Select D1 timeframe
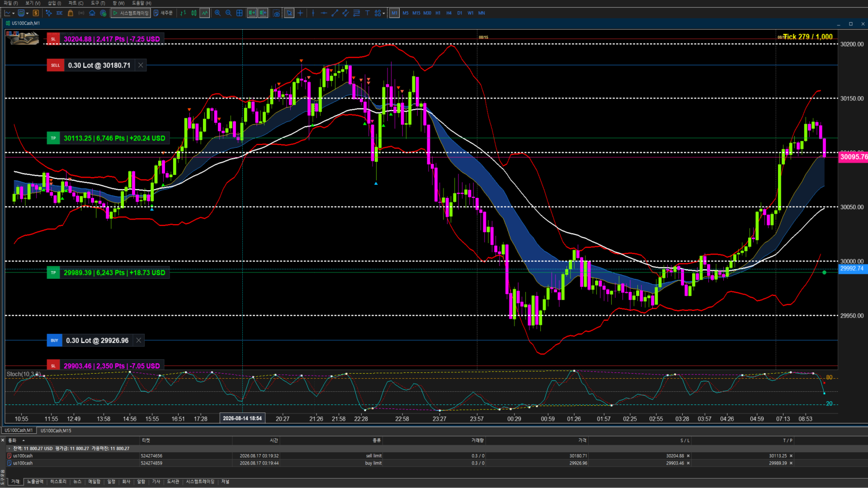Viewport: 868px width, 488px height. pyautogui.click(x=460, y=13)
